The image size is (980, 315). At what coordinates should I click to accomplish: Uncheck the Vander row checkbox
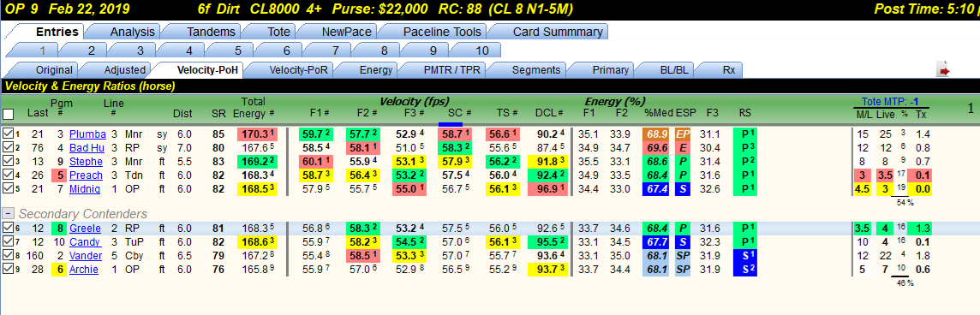[8, 255]
